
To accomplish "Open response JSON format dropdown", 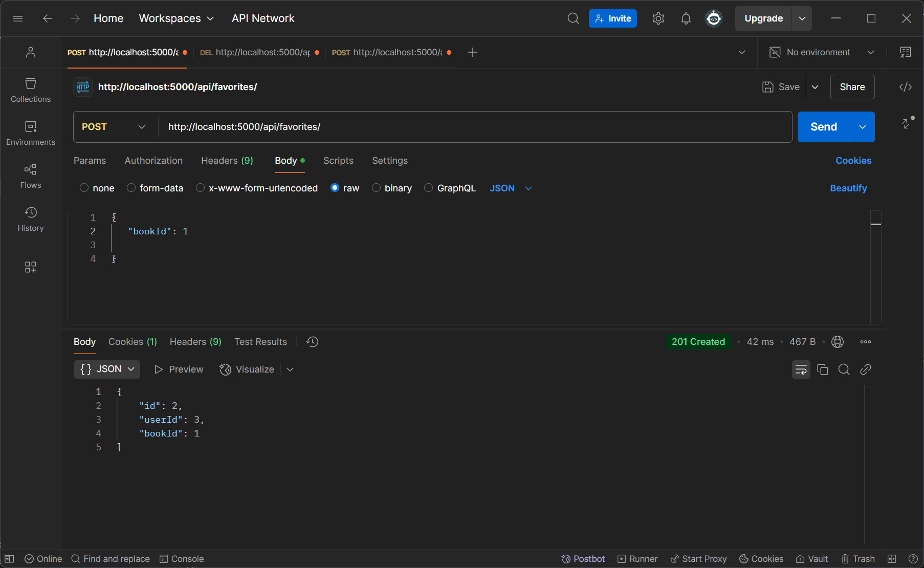I will (107, 369).
